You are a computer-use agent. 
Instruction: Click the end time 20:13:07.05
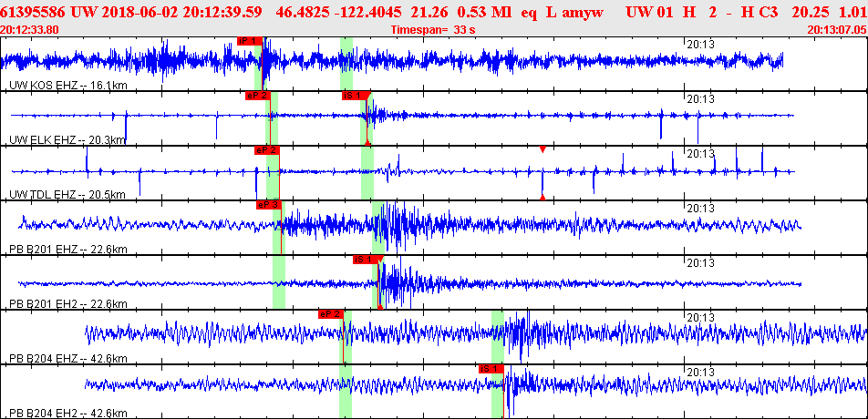(836, 29)
